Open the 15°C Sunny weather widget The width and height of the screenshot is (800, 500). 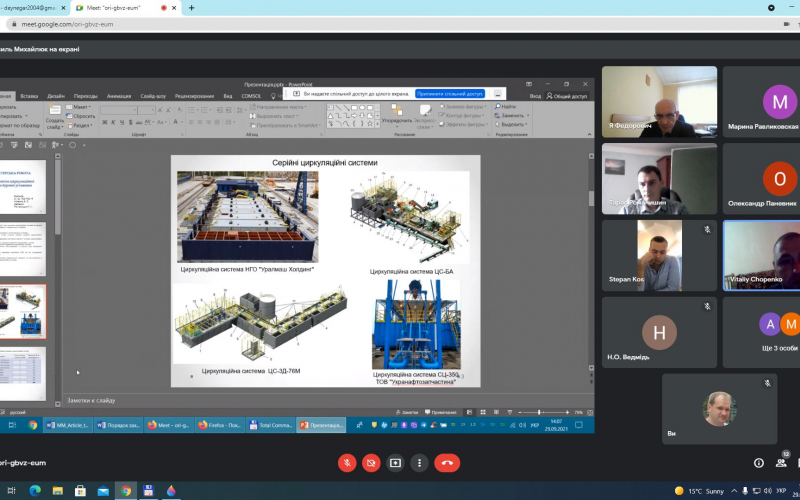point(699,491)
